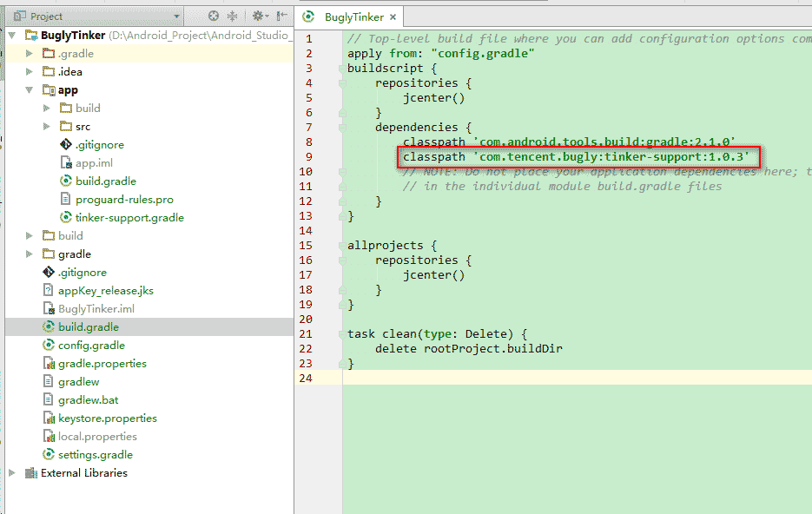Screen dimensions: 812x514
Task: Click the BuglyTinker.iml file icon
Action: click(x=49, y=309)
